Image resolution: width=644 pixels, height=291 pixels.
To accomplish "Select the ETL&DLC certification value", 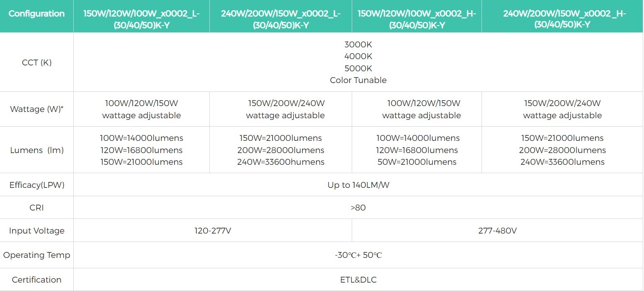I will point(358,280).
